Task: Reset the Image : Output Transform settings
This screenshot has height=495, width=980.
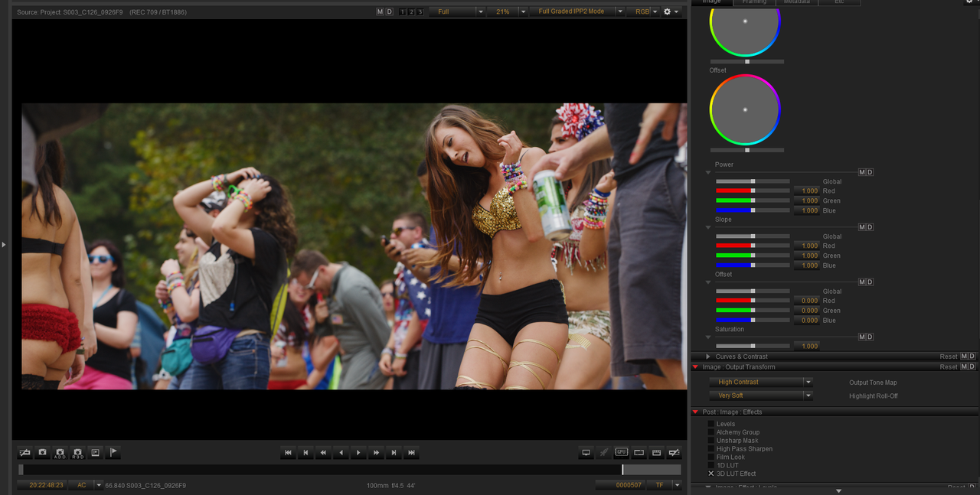Action: coord(949,367)
